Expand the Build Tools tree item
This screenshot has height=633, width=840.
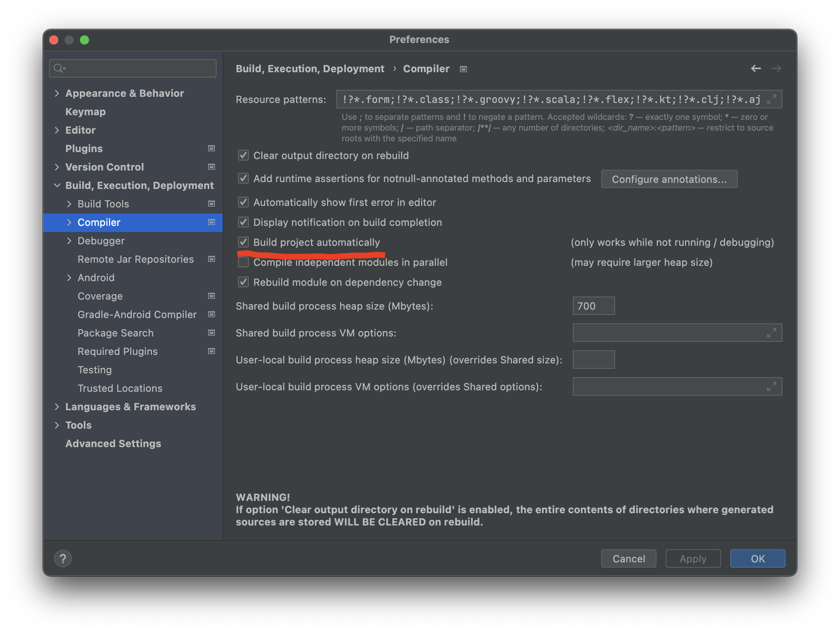pyautogui.click(x=70, y=204)
